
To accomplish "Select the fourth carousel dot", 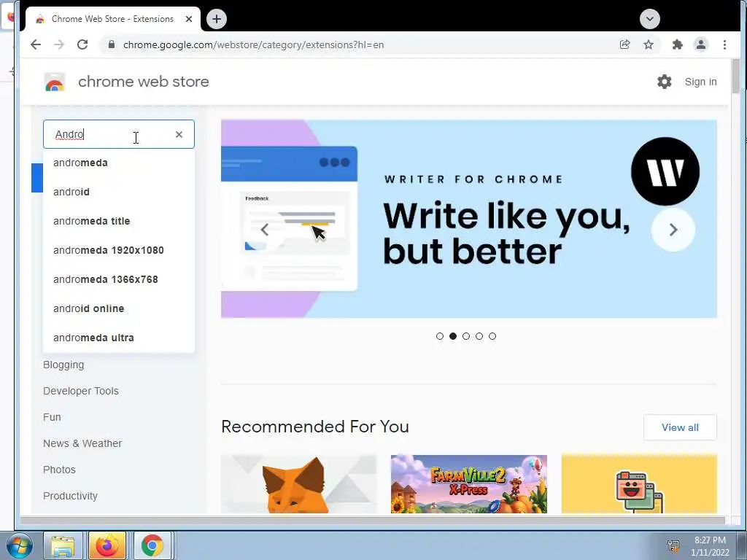I will click(x=479, y=336).
